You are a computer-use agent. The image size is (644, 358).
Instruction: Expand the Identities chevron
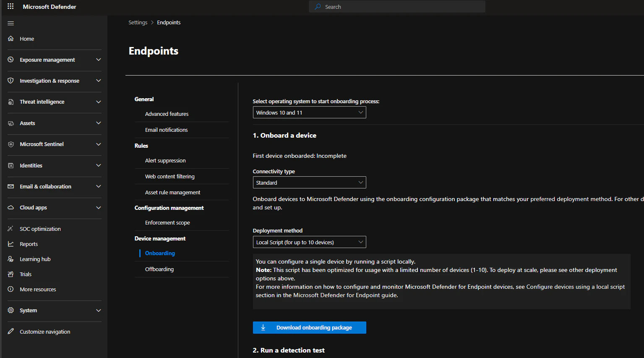click(99, 165)
